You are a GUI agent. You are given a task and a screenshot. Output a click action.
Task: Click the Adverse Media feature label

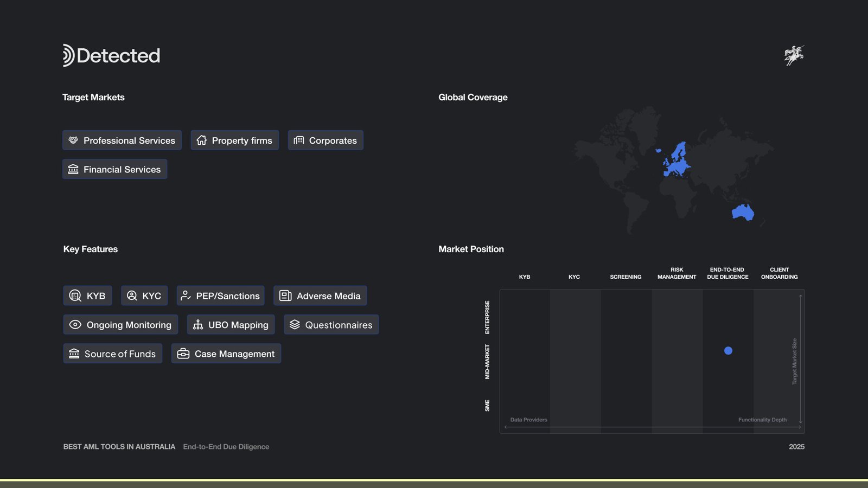tap(329, 296)
